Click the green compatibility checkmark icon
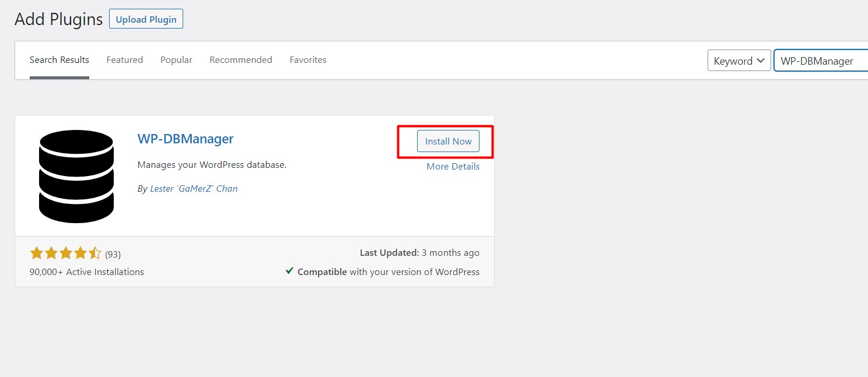The image size is (868, 377). [x=289, y=271]
